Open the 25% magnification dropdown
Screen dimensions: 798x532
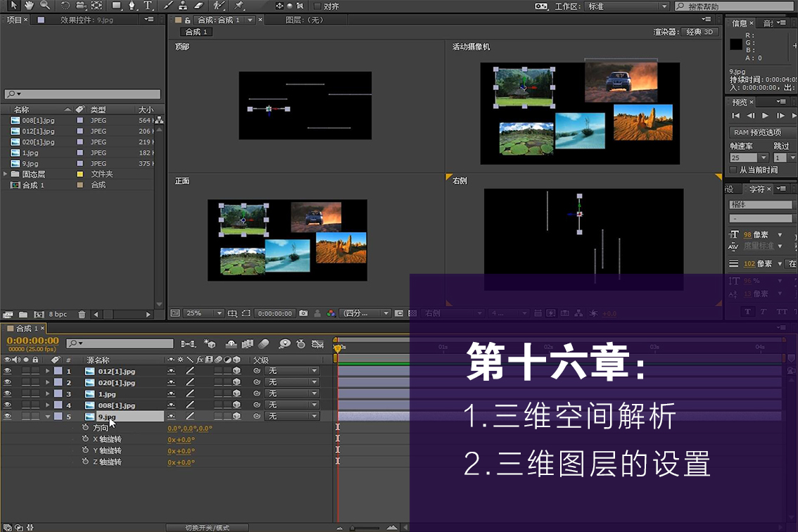click(x=203, y=313)
